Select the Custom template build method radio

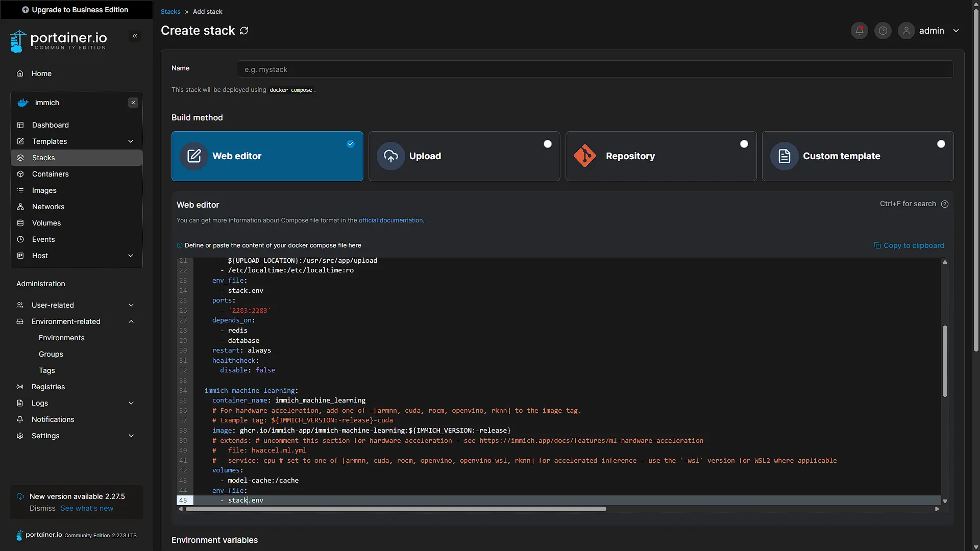[941, 144]
